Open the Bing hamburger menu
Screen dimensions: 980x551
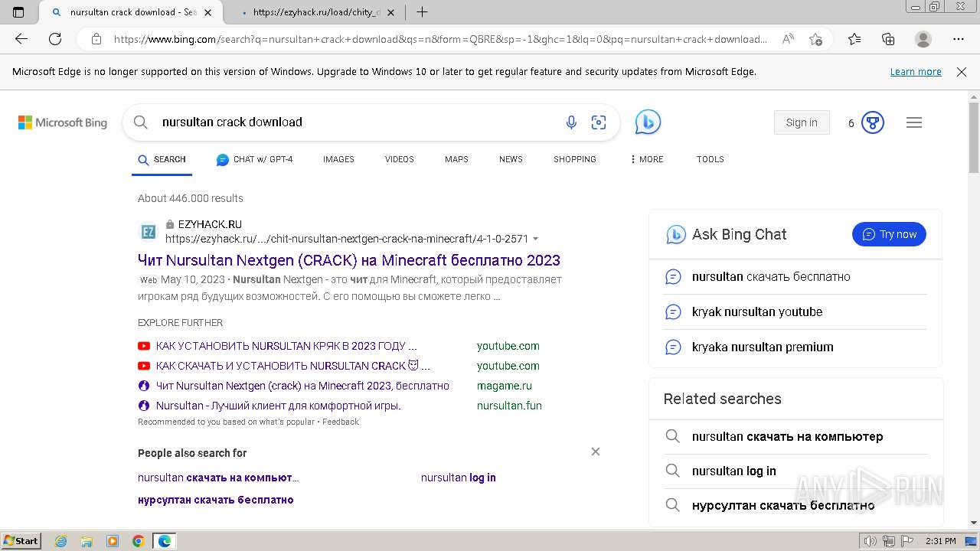click(914, 122)
